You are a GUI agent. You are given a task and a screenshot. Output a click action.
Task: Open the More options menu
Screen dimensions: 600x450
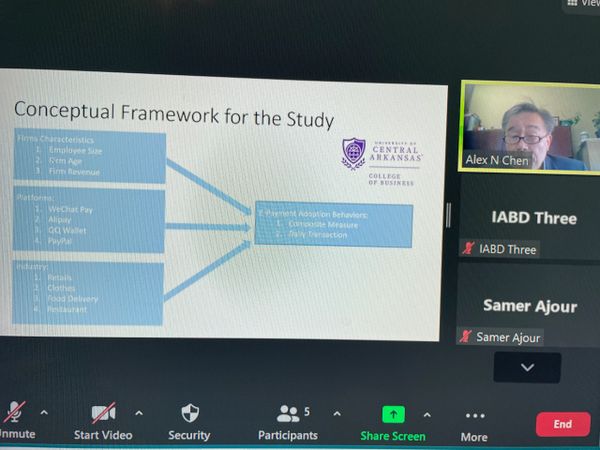[x=474, y=418]
